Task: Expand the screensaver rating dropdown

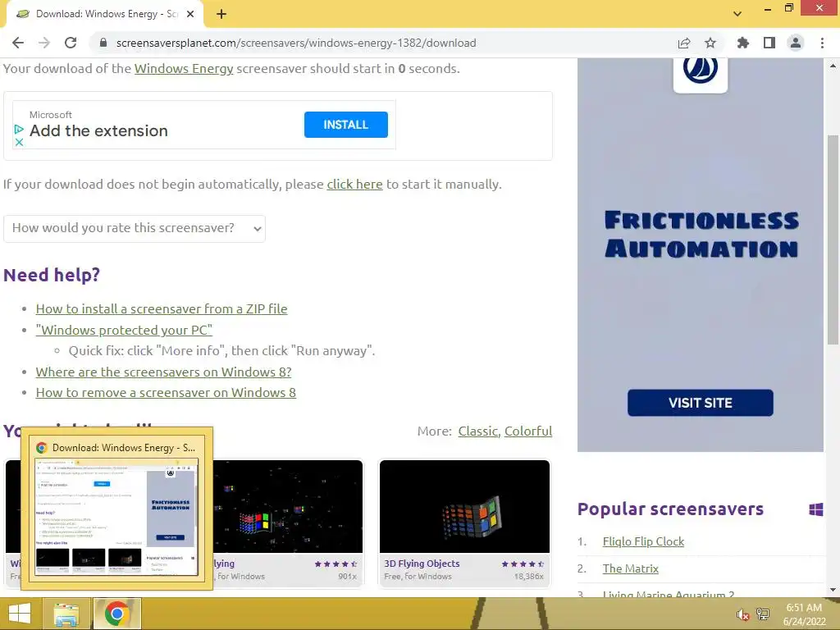Action: 135,229
